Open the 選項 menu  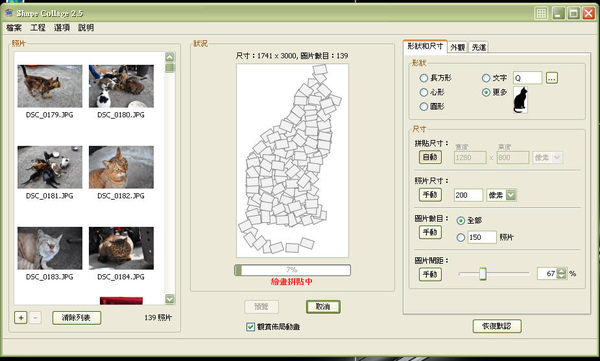coord(62,28)
